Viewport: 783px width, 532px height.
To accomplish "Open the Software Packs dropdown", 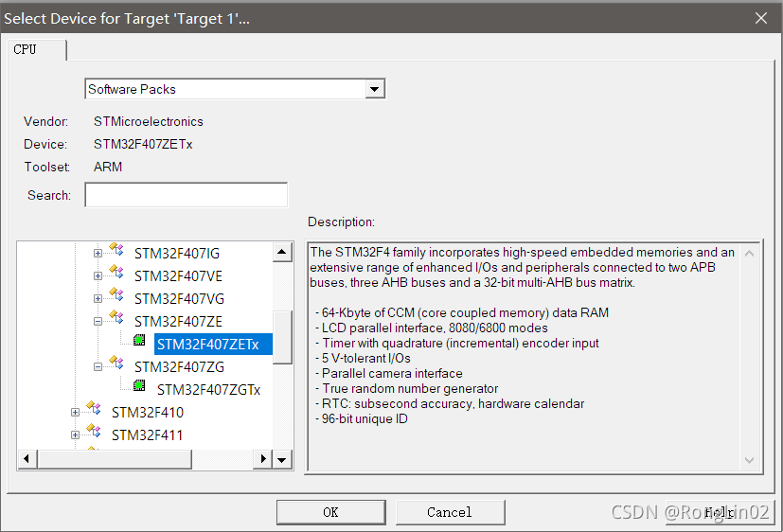I will pyautogui.click(x=374, y=89).
